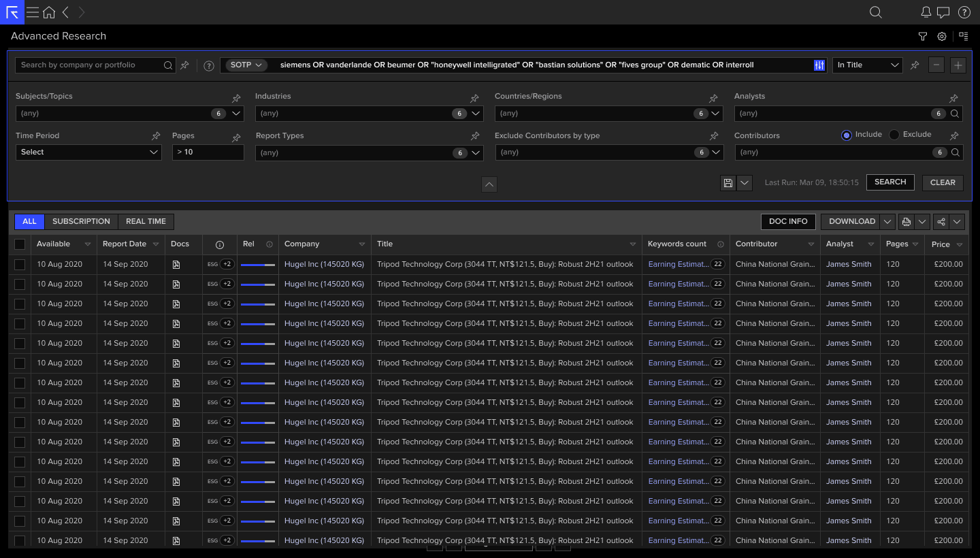Click the query help question icon
This screenshot has height=558, width=980.
coord(209,66)
